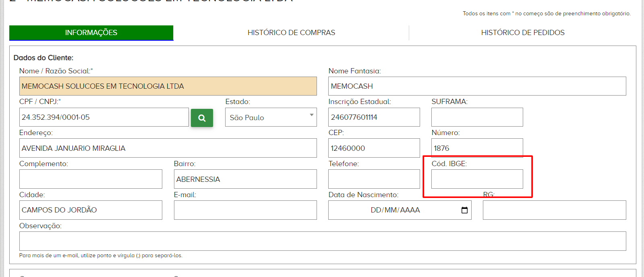Focus the Endereço address field
The width and height of the screenshot is (644, 277).
168,148
